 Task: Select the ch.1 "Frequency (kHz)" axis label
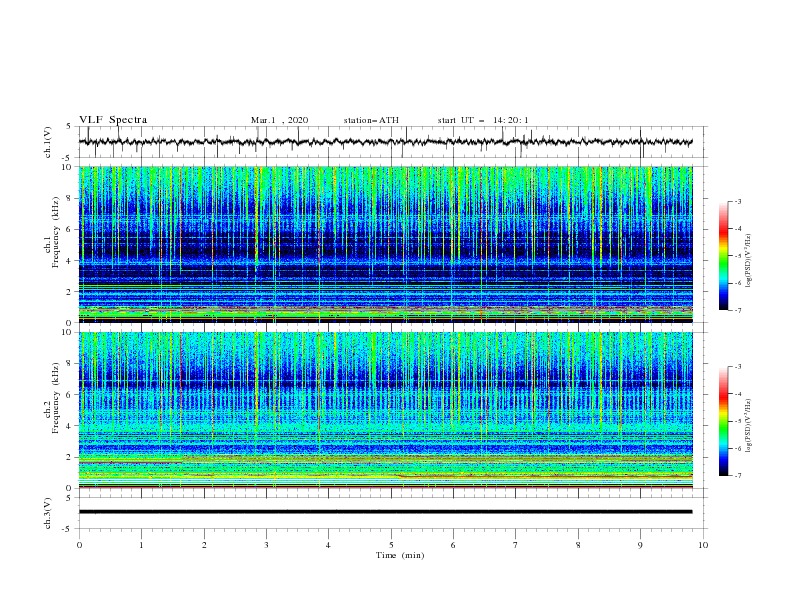tap(56, 232)
